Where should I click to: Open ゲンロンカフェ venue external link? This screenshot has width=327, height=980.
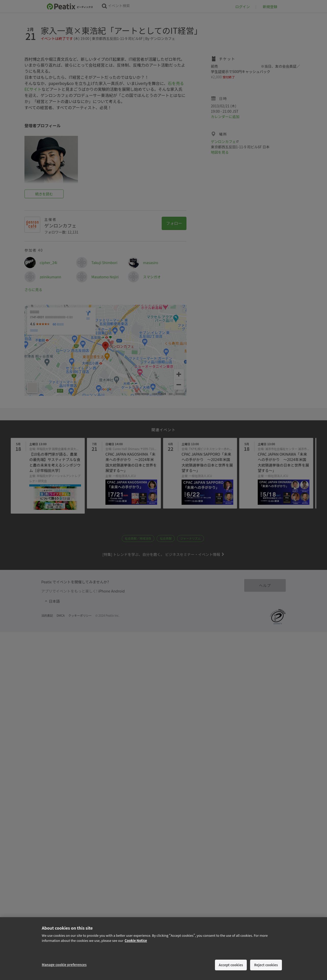click(x=225, y=141)
